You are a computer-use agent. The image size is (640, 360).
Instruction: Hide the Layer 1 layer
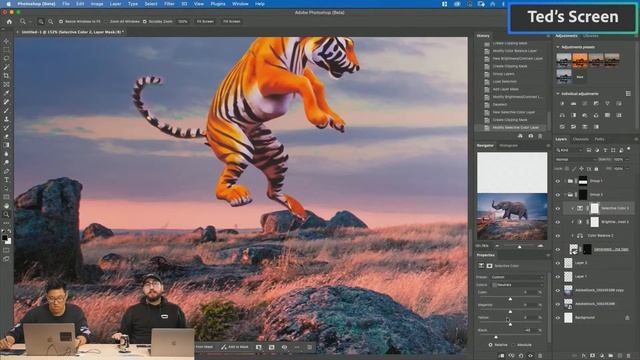click(558, 277)
